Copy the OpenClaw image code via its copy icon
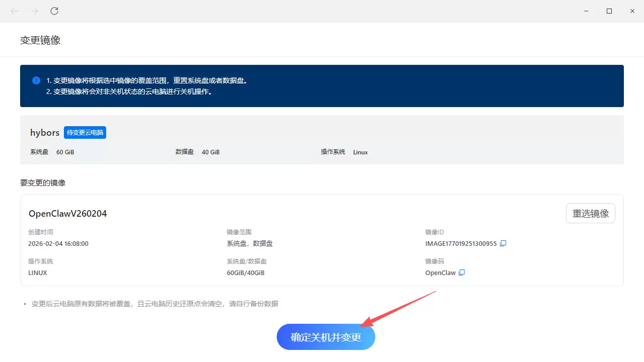Image resolution: width=644 pixels, height=362 pixels. 461,273
